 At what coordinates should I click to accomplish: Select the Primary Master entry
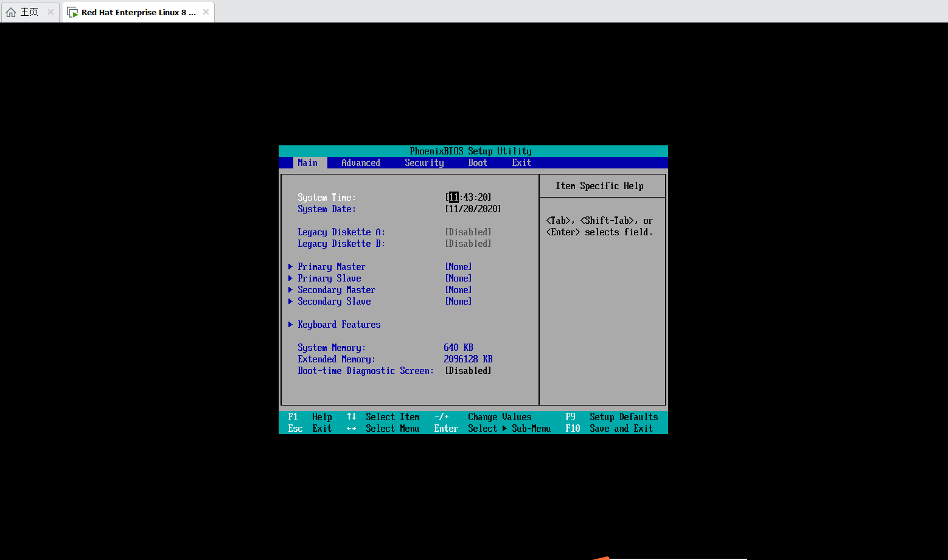[x=332, y=266]
